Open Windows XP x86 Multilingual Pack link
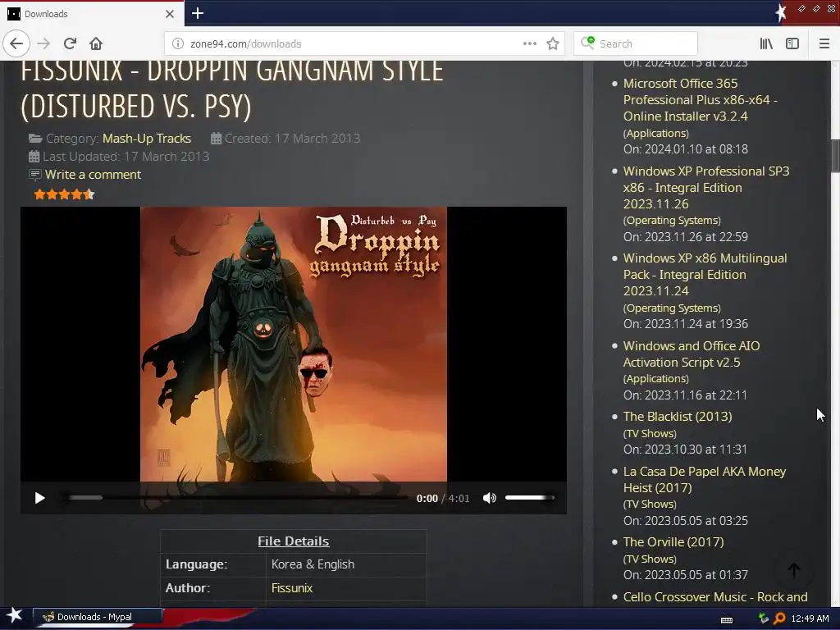The height and width of the screenshot is (630, 840). click(705, 274)
